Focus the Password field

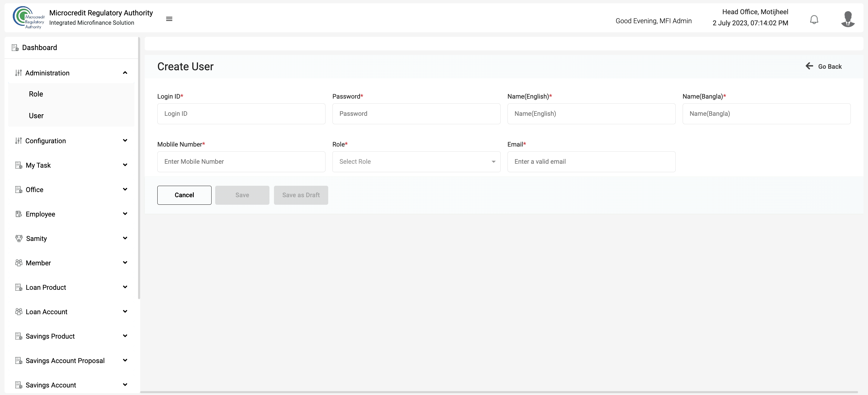(x=416, y=114)
